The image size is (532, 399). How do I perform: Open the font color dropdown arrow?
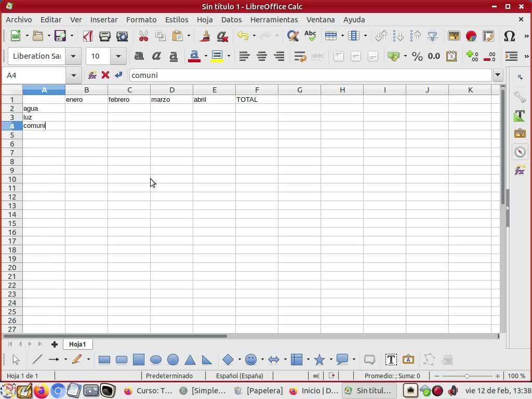pos(206,56)
